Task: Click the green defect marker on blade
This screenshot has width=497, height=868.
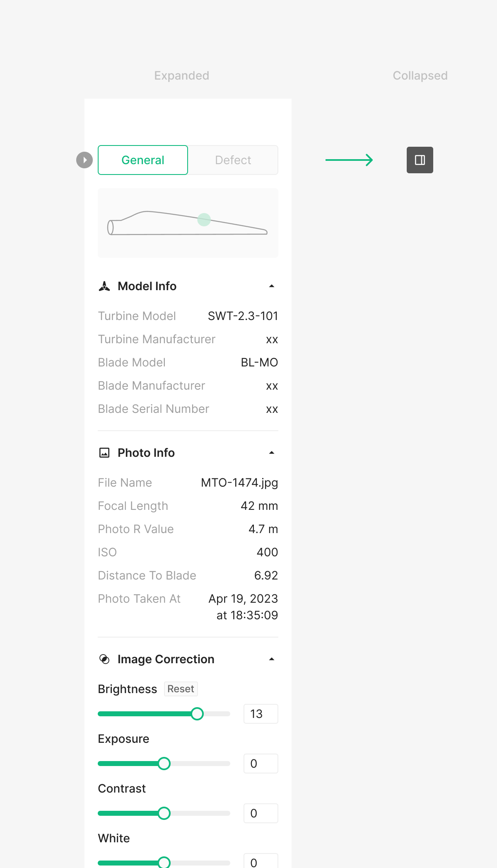Action: tap(204, 219)
